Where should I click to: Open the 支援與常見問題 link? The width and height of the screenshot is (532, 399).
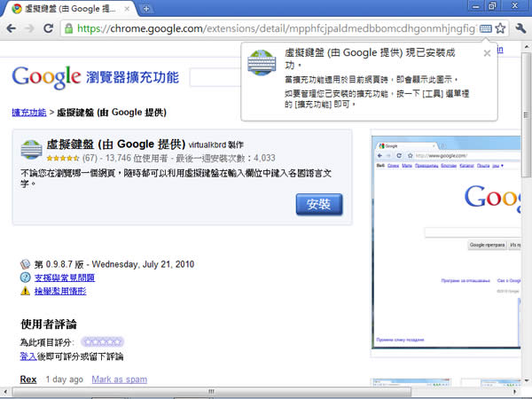[65, 278]
